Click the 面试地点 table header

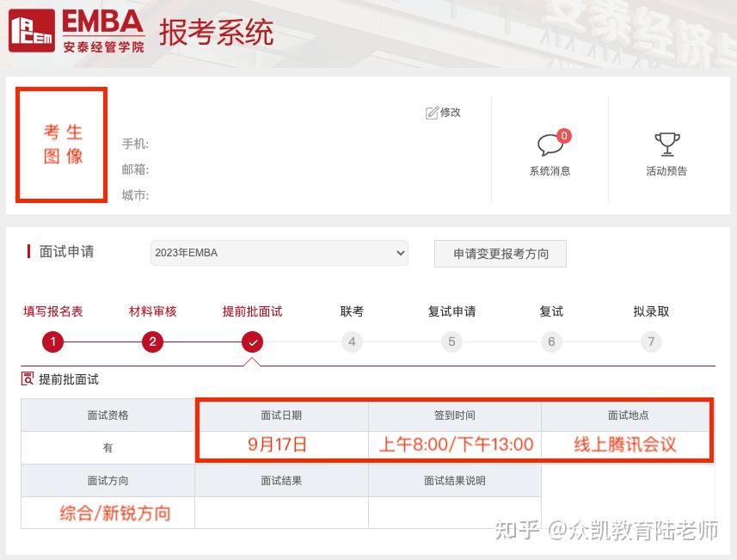coord(628,415)
